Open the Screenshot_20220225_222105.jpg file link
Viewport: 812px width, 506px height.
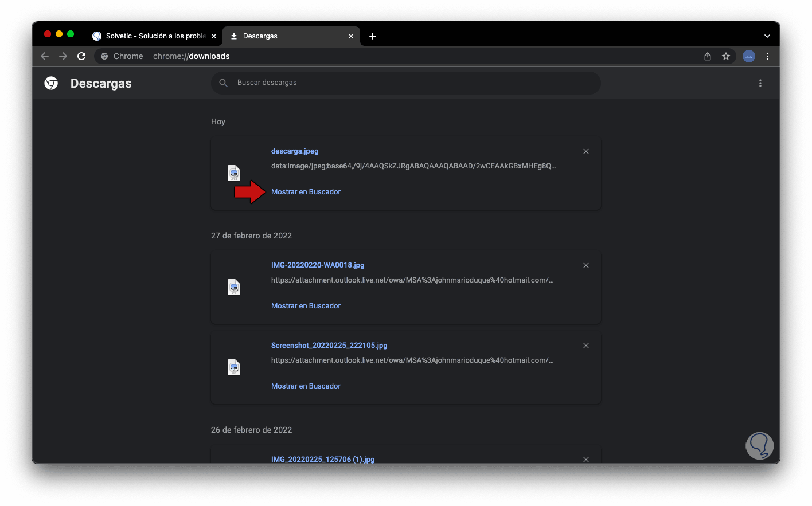[x=329, y=346]
